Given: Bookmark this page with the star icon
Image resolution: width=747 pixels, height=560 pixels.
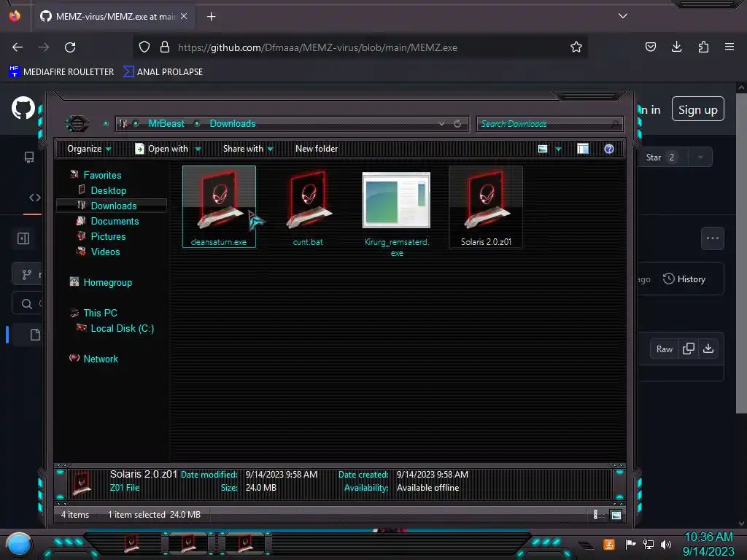Looking at the screenshot, I should point(576,47).
